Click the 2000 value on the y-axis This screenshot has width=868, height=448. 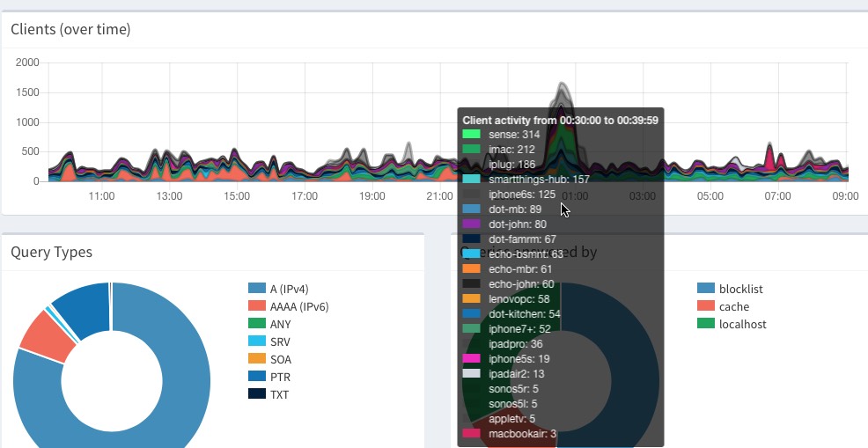tap(27, 62)
